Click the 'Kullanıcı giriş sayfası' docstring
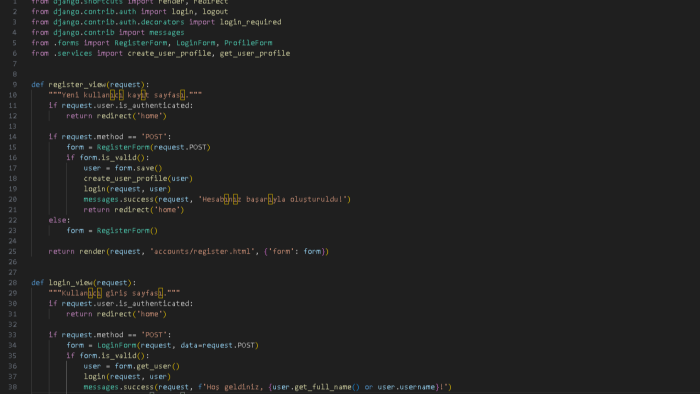 tap(114, 293)
